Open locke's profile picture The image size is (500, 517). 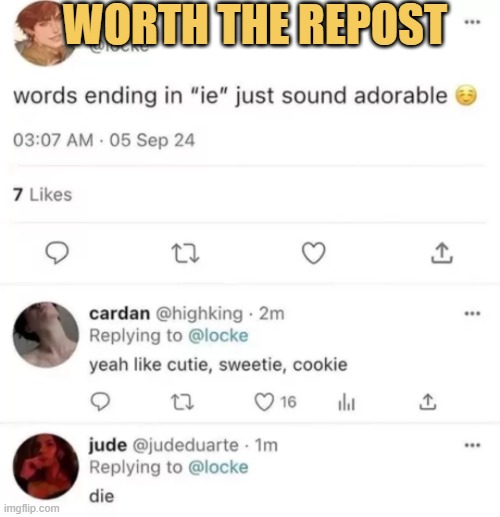point(43,33)
